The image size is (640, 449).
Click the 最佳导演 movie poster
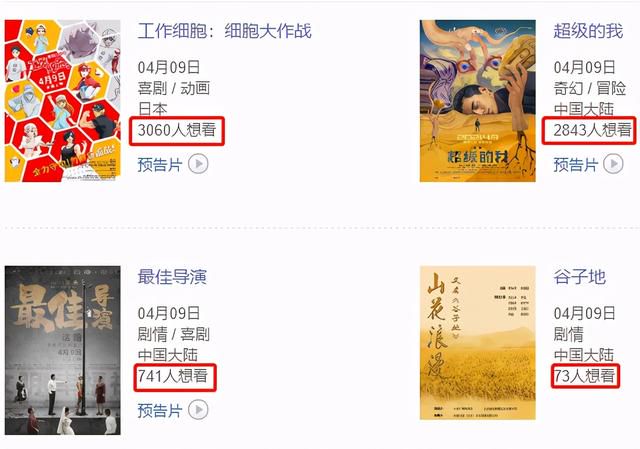(x=62, y=350)
